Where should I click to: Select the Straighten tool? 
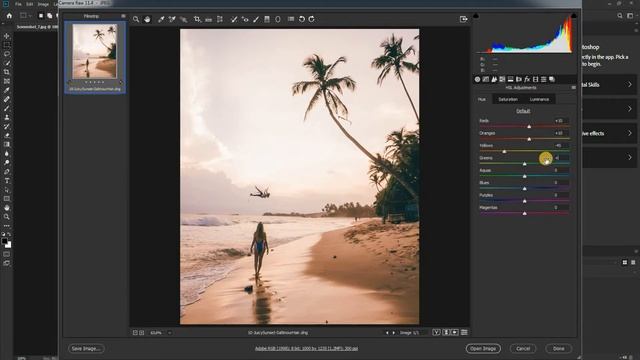tap(209, 19)
